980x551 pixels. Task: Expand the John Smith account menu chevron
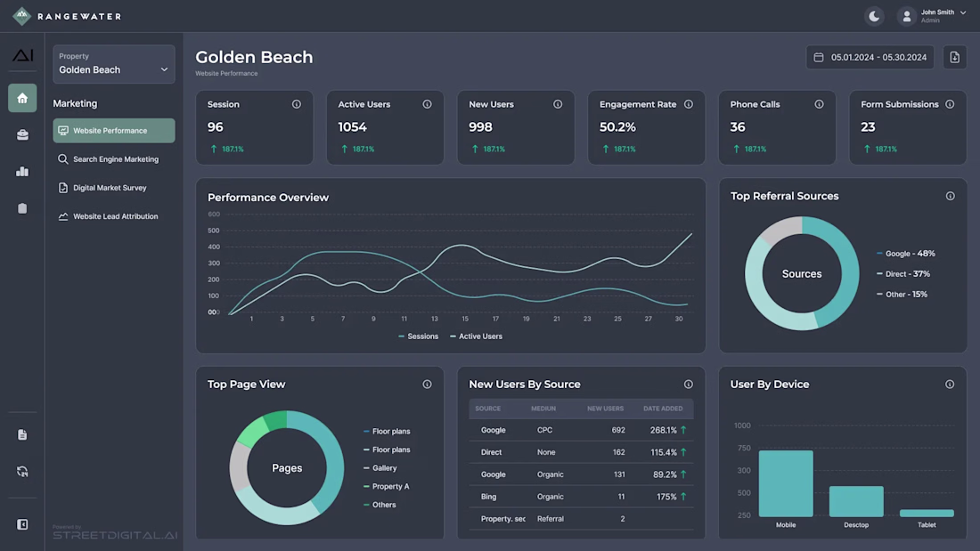[x=963, y=12]
